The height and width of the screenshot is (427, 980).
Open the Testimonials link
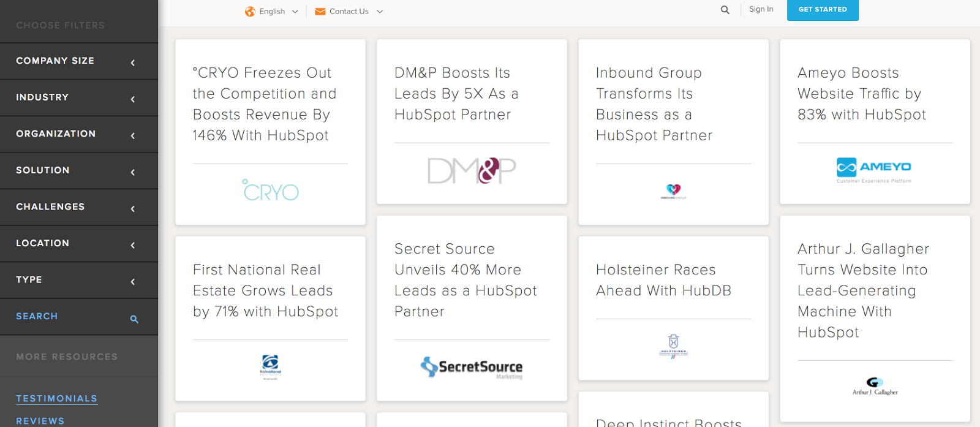[x=57, y=399]
